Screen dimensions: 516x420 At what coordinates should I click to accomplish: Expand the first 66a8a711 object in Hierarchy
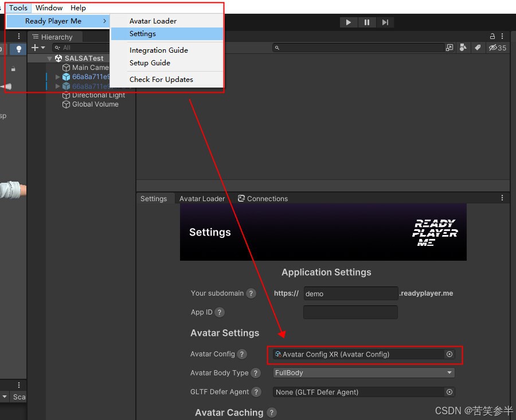(57, 76)
